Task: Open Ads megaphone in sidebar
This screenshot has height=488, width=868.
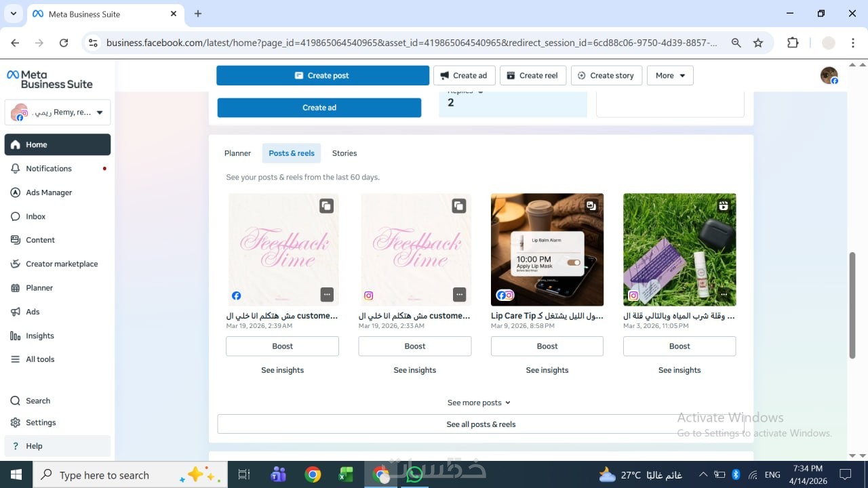Action: (x=58, y=312)
